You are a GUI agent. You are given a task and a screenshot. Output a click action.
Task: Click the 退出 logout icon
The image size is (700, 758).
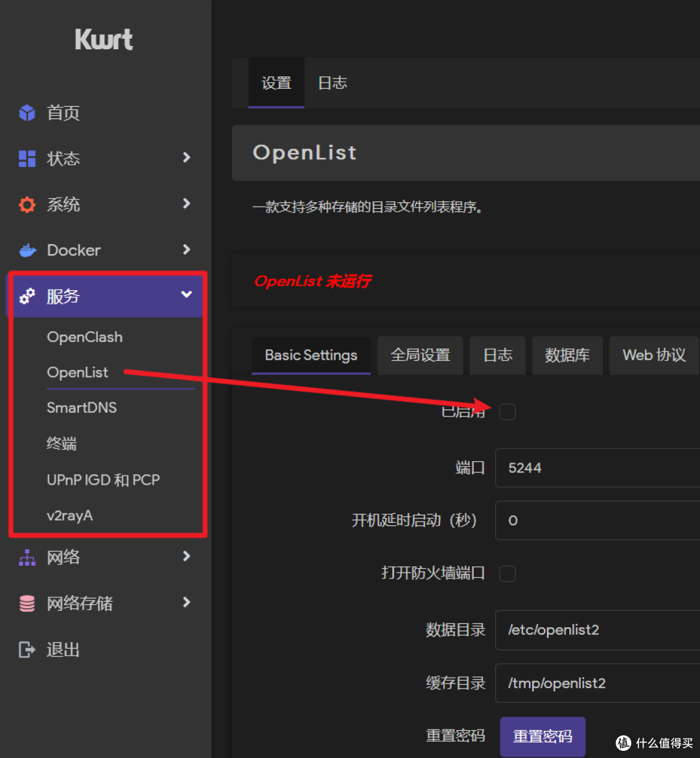click(x=26, y=649)
